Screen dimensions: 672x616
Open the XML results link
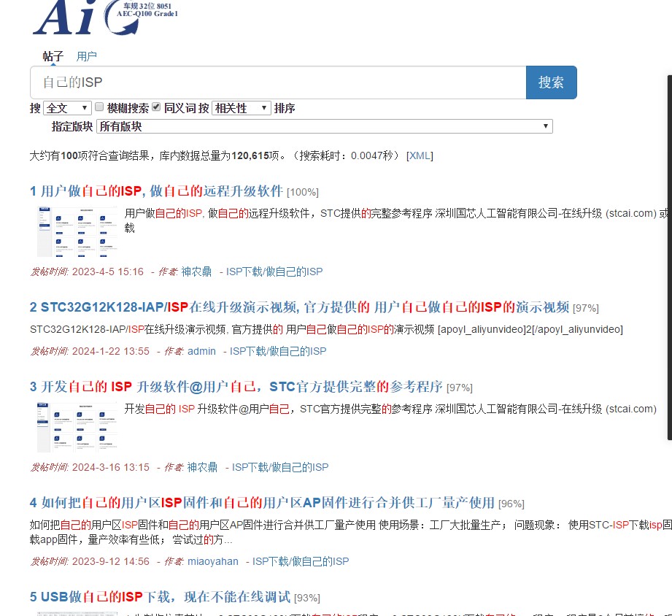click(x=420, y=155)
